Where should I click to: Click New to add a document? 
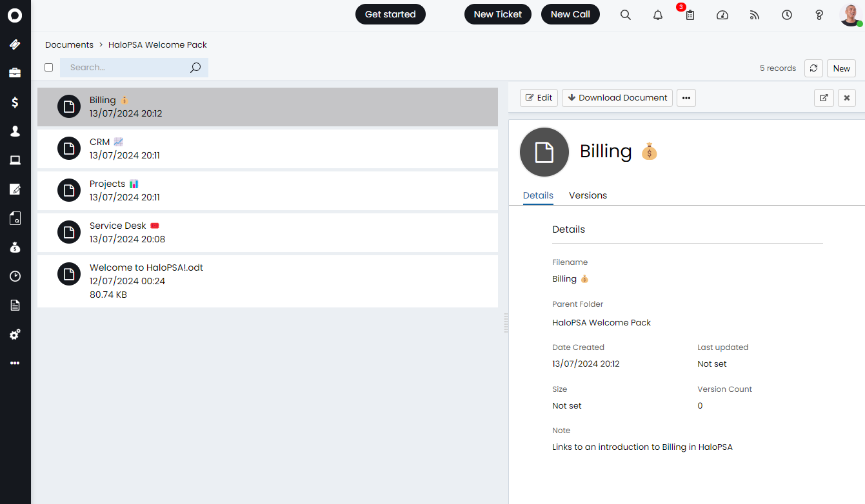click(841, 68)
